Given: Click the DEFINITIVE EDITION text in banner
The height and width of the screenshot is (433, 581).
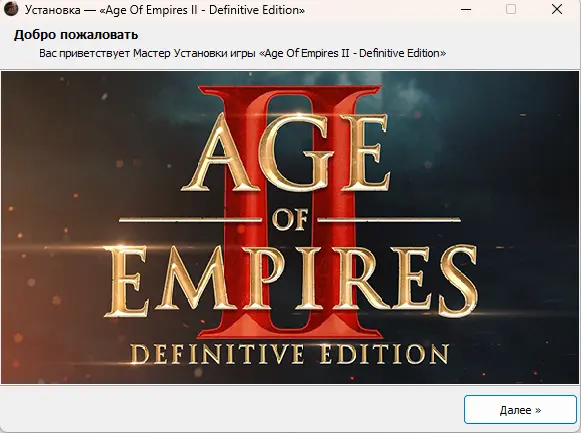Looking at the screenshot, I should pyautogui.click(x=290, y=354).
